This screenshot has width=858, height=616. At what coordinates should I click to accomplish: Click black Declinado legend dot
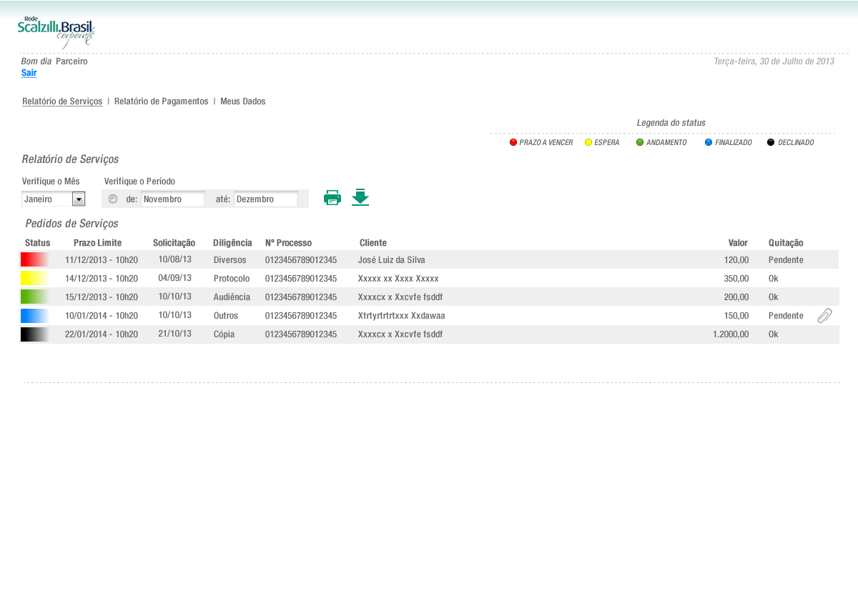coord(771,142)
